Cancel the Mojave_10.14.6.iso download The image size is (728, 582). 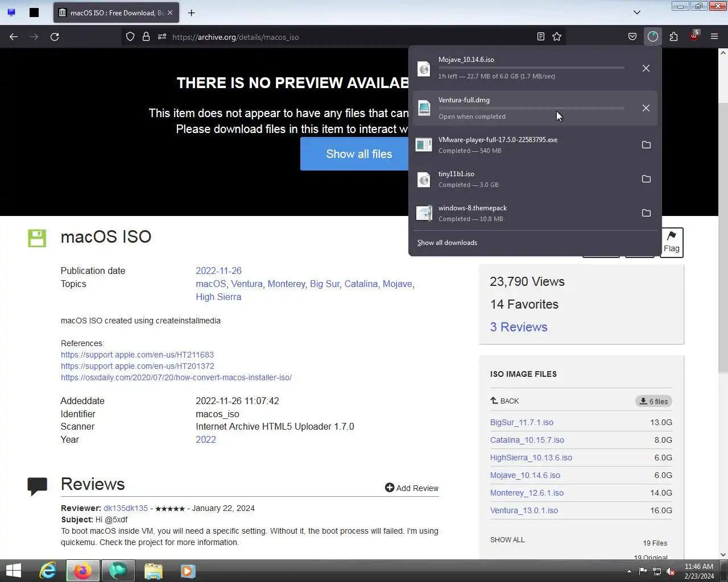(646, 68)
